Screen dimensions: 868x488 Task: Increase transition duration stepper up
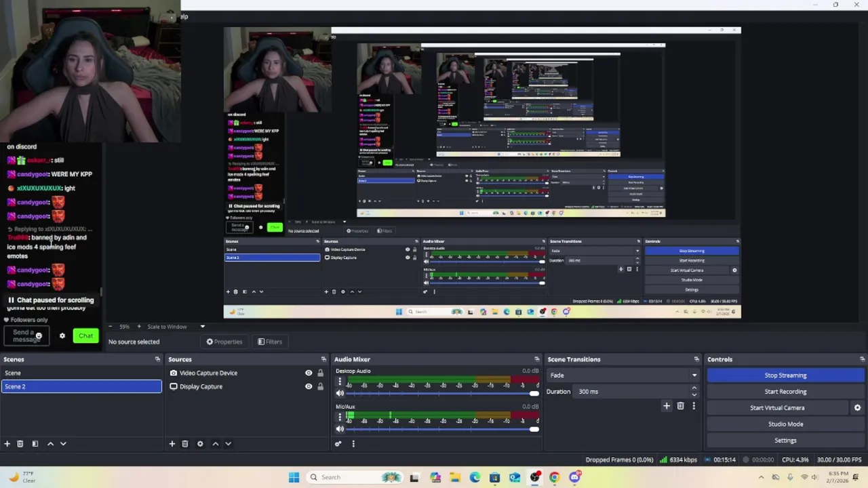(x=694, y=388)
